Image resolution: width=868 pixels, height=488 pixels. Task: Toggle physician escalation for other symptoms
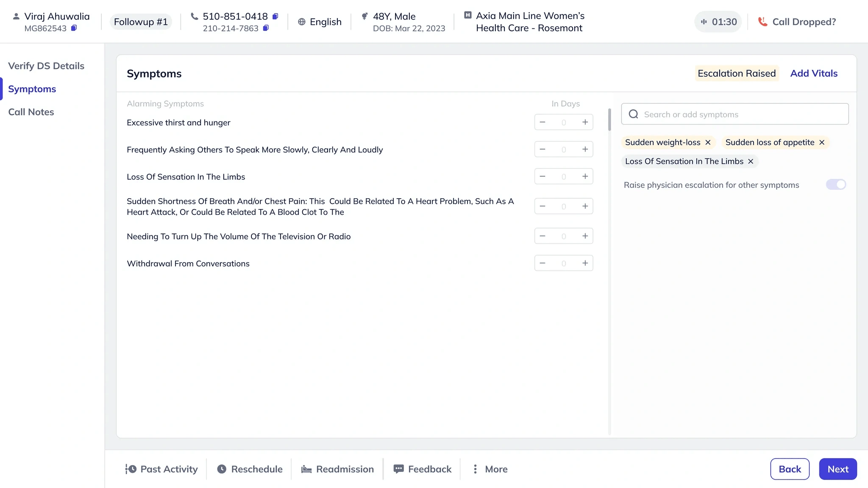[836, 185]
